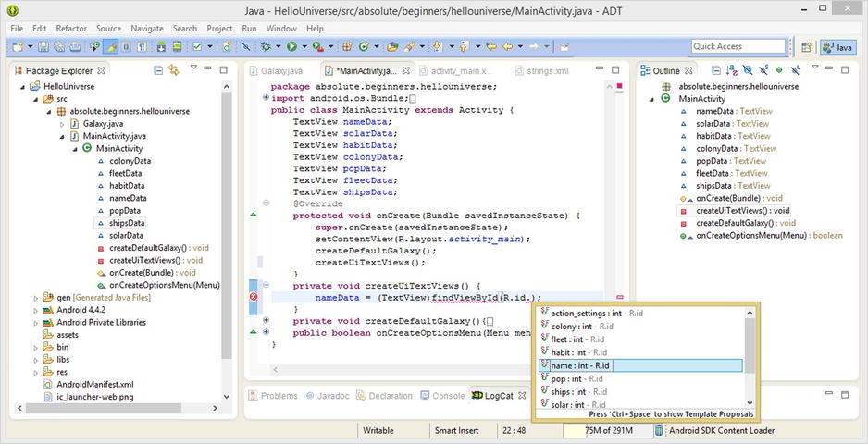Open the File menu
868x444 pixels.
(x=17, y=29)
